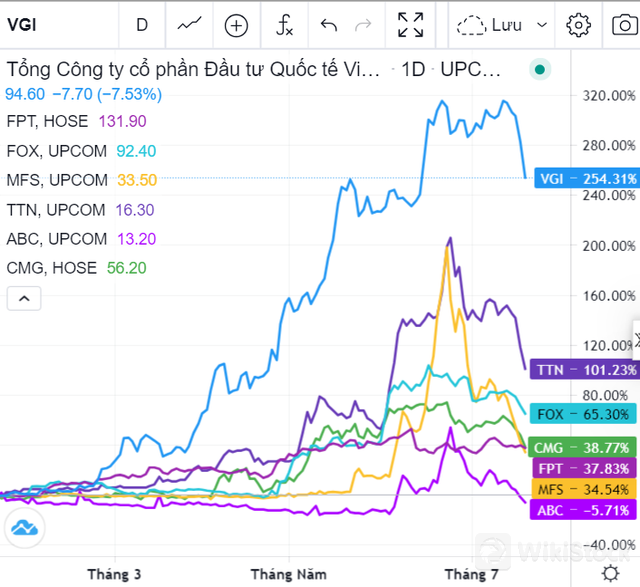Take a chart snapshot with camera icon
640x587 pixels.
point(624,25)
